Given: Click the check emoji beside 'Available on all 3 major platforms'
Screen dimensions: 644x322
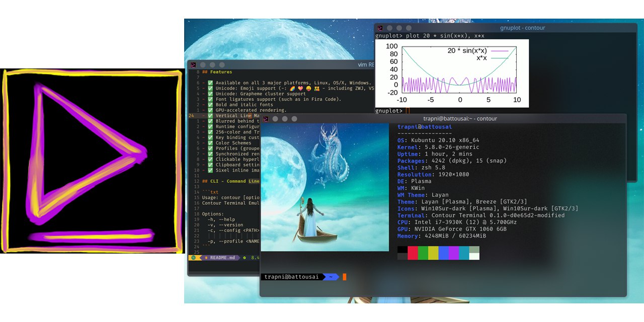Looking at the screenshot, I should 210,83.
